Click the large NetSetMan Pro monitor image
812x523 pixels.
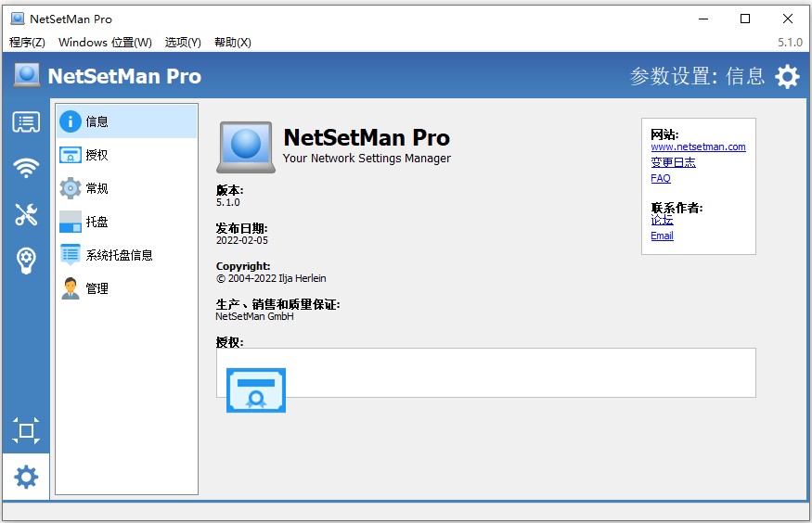coord(246,147)
